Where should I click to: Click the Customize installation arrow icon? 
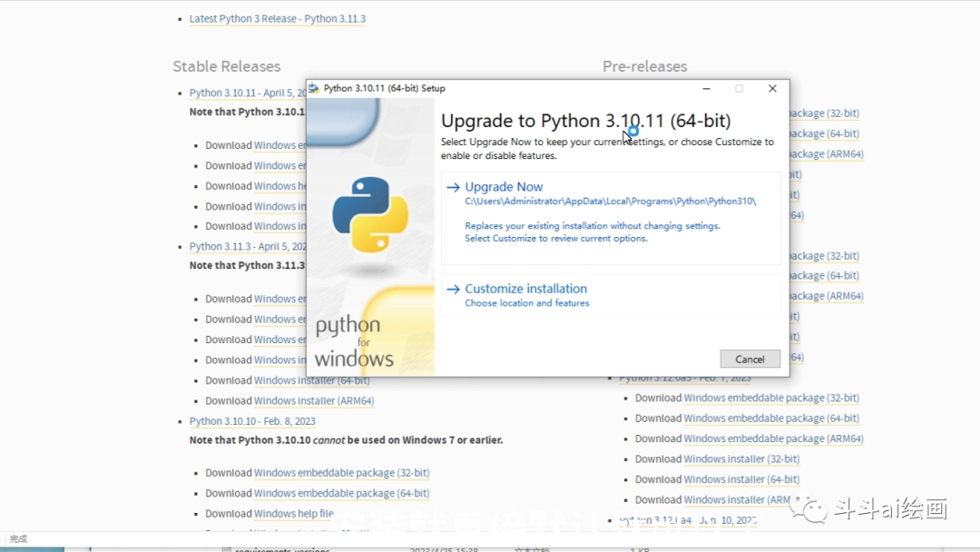tap(453, 289)
